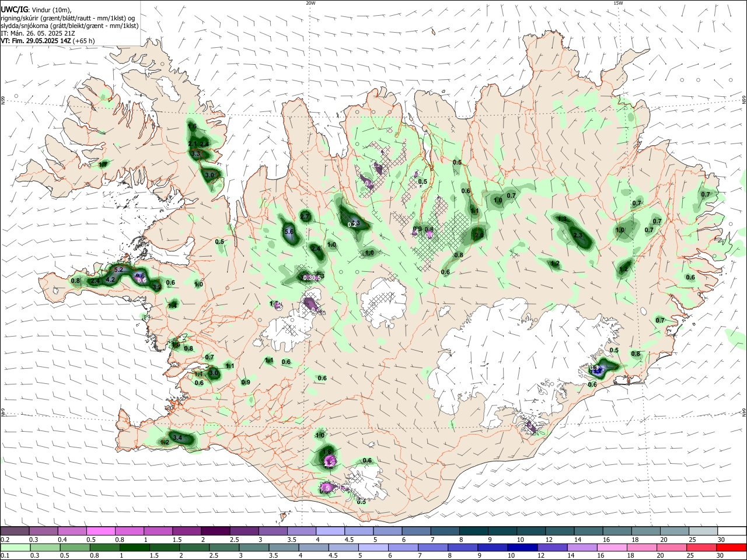747x560 pixels.
Task: Select the dark green swatch labeled 1 in lower row
Action: coord(134,548)
